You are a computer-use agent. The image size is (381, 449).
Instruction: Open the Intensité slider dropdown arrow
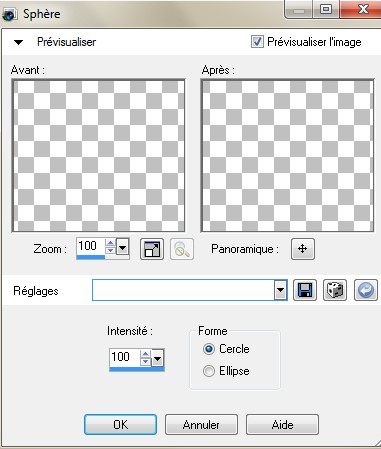[x=157, y=359]
